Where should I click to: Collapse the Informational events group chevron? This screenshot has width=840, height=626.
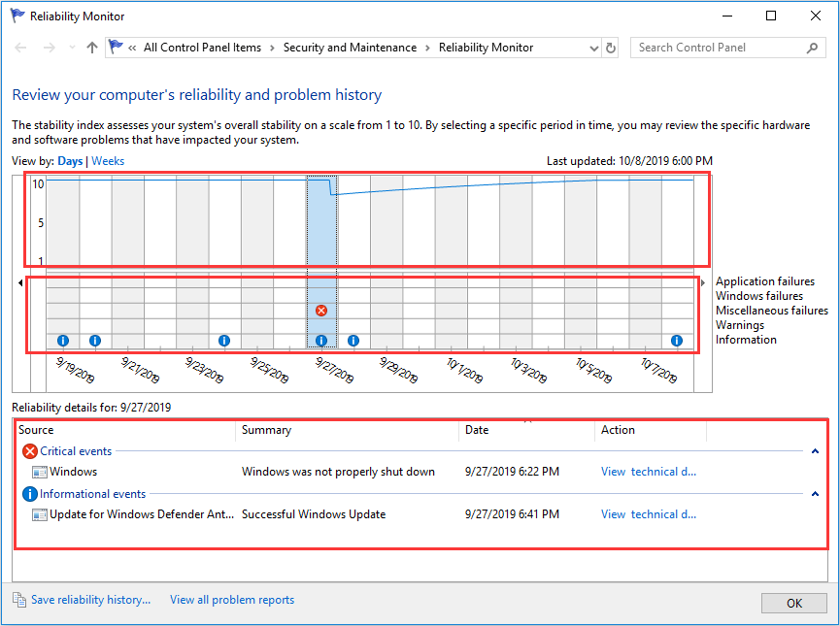tap(815, 494)
